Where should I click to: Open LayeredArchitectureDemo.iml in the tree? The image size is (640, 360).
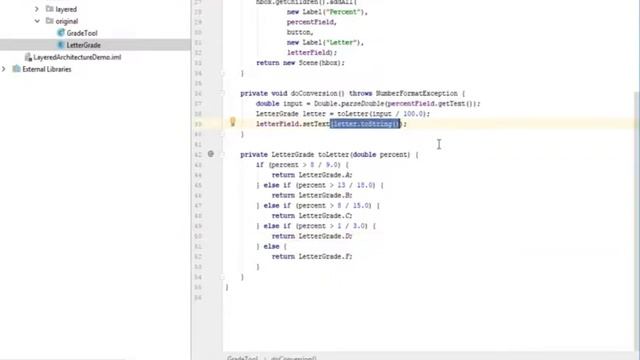click(x=77, y=57)
